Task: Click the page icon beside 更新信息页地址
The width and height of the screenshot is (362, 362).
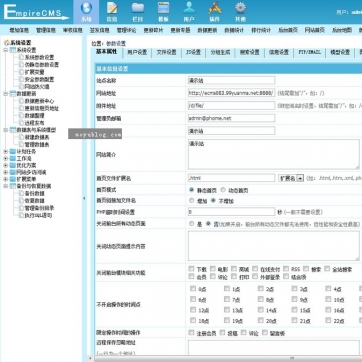Action: pos(21,108)
